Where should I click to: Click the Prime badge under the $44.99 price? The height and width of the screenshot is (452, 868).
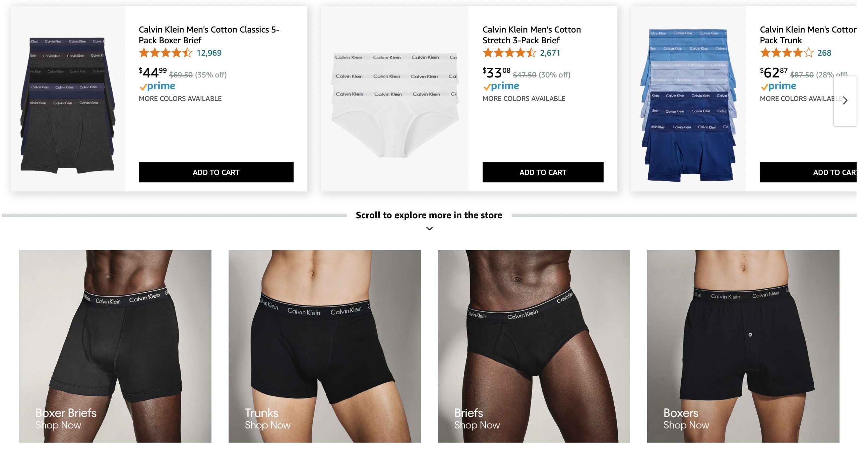(x=157, y=86)
